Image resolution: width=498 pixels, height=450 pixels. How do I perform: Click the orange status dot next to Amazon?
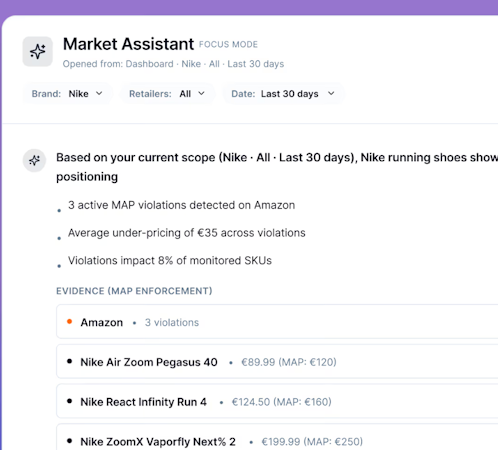tap(69, 321)
